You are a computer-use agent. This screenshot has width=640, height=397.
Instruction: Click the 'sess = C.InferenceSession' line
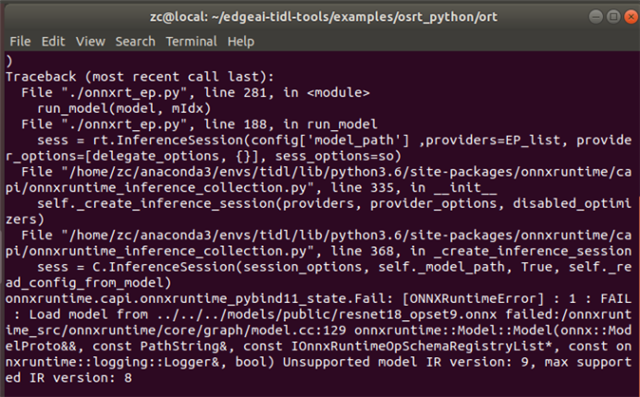click(334, 267)
